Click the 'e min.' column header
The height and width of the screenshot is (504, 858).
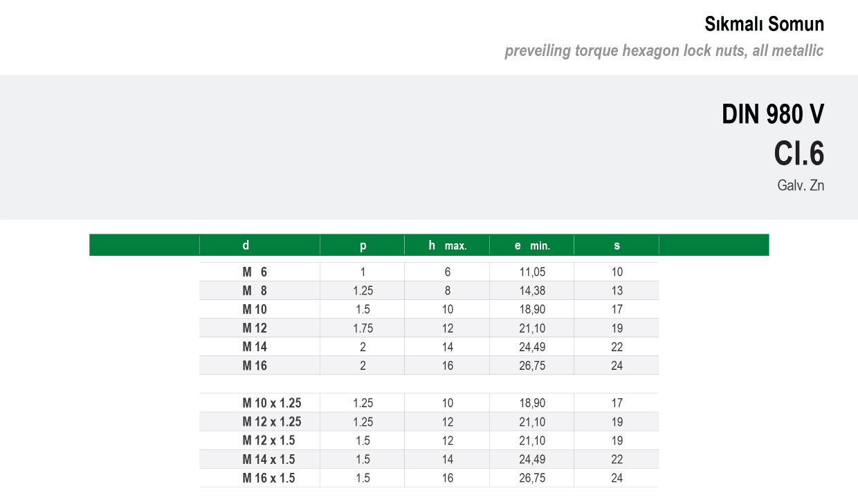pyautogui.click(x=531, y=245)
